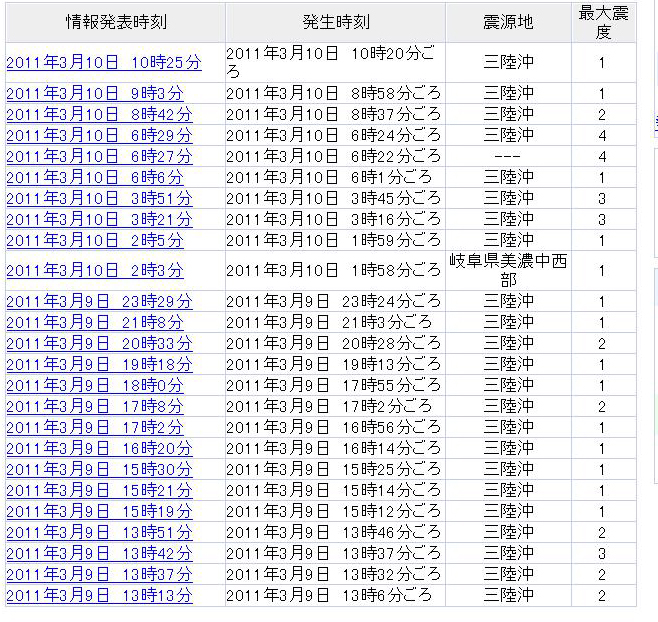The image size is (658, 622).
Task: Open the 2011年3月9日 23時29分 report link
Action: (99, 301)
